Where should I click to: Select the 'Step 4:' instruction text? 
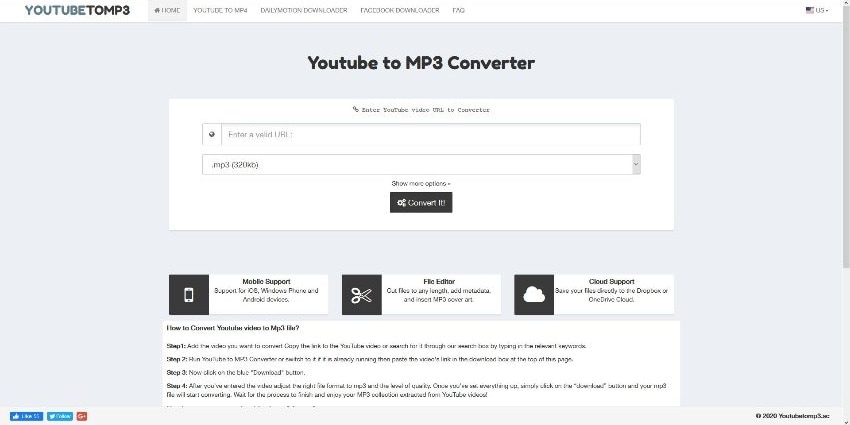point(416,390)
